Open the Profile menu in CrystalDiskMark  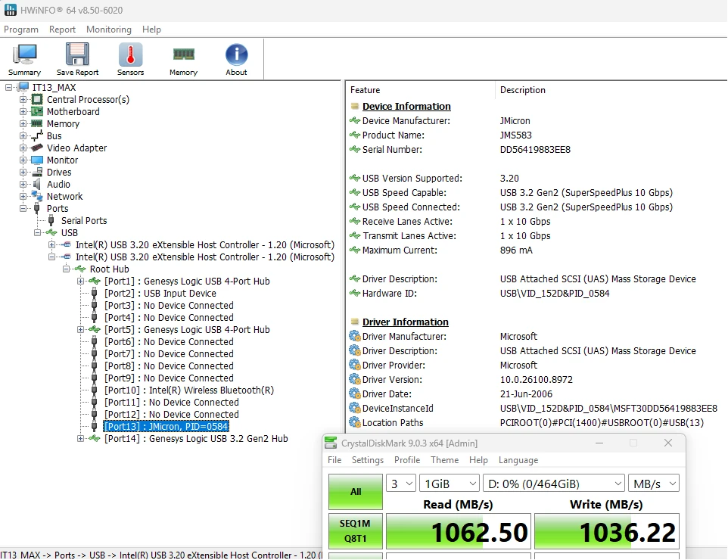tap(407, 459)
